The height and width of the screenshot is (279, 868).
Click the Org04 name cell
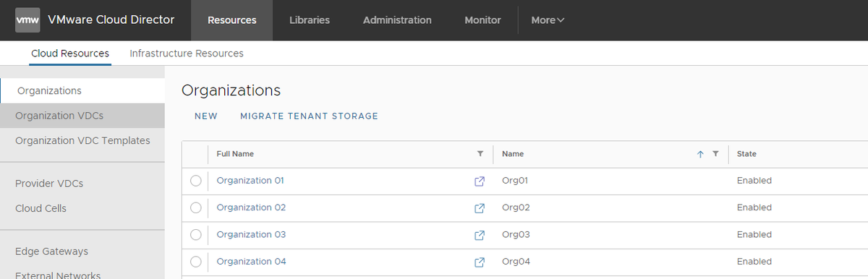point(516,262)
